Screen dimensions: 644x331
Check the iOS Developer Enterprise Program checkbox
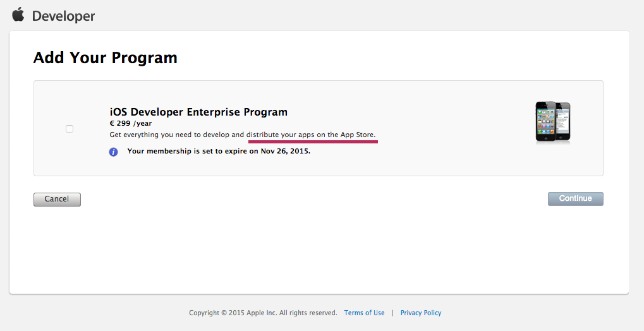[70, 129]
